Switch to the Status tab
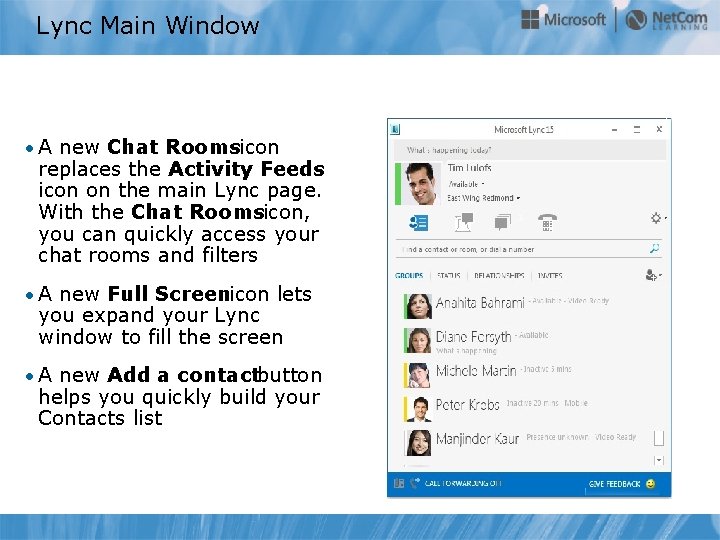 pos(449,276)
